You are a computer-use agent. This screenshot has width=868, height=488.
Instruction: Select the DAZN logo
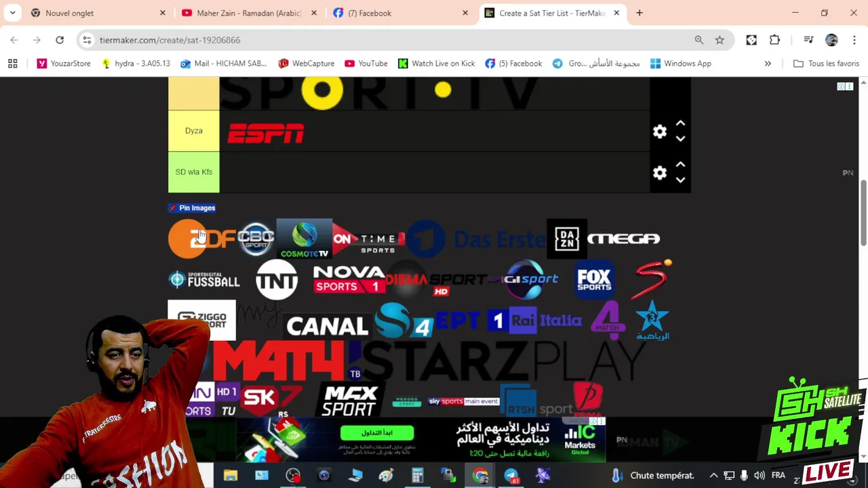pos(567,239)
